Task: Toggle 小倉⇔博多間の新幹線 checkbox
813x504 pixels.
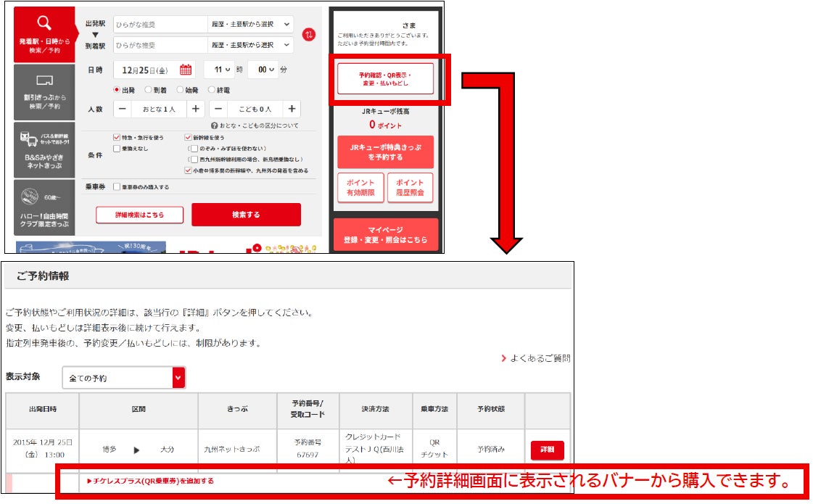Action: 188,170
